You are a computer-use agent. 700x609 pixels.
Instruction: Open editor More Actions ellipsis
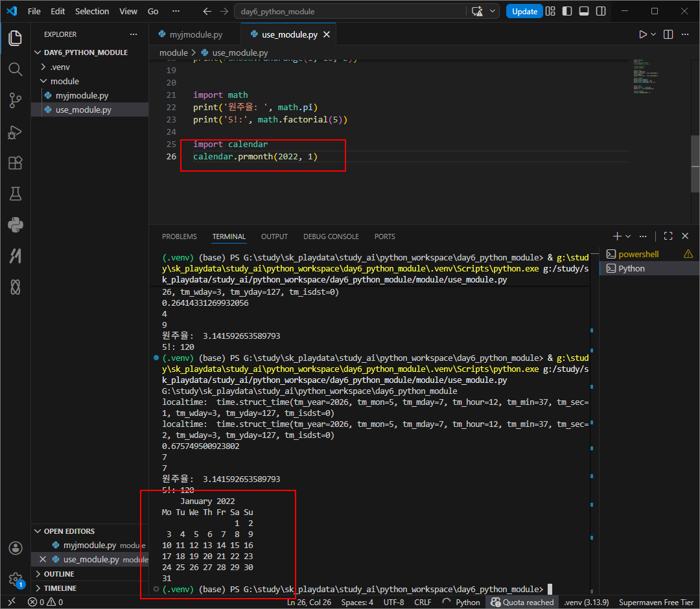tap(685, 34)
